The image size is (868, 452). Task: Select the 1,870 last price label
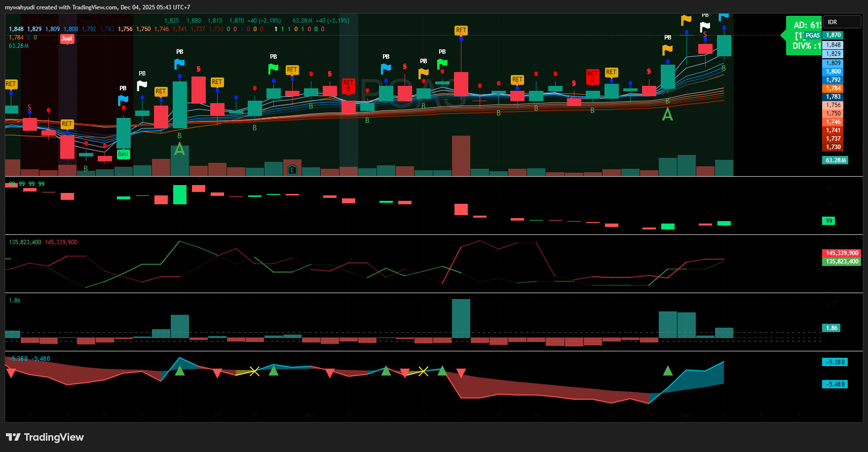833,35
